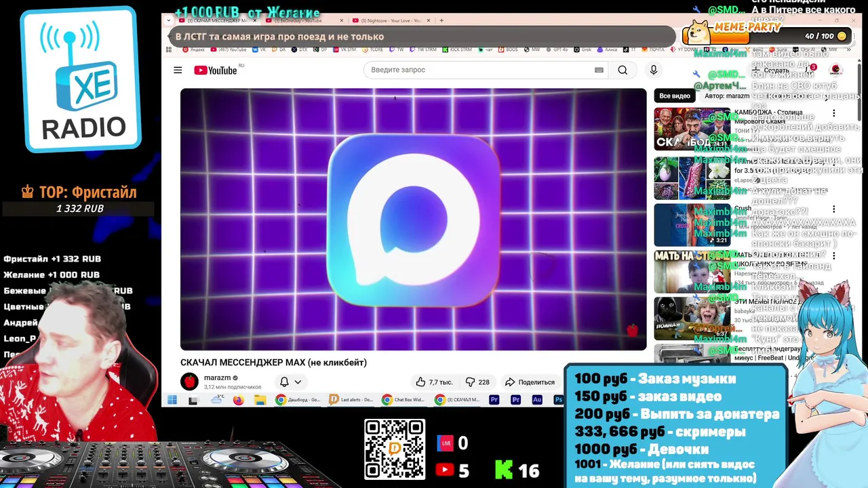Click the main video player area

point(413,219)
